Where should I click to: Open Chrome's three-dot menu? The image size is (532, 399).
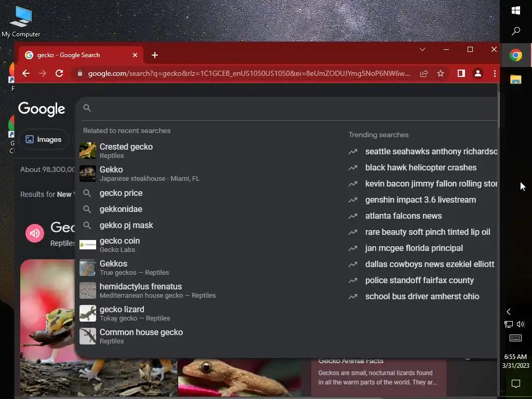coord(495,73)
